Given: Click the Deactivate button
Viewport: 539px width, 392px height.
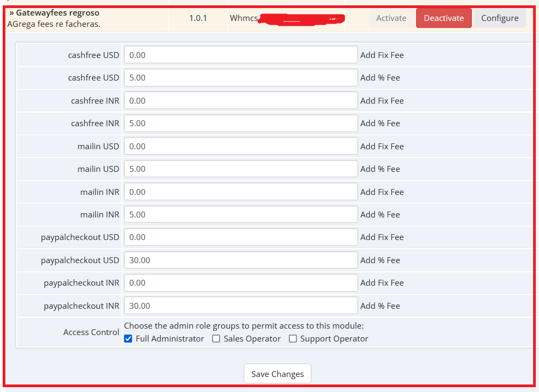Looking at the screenshot, I should tap(443, 18).
